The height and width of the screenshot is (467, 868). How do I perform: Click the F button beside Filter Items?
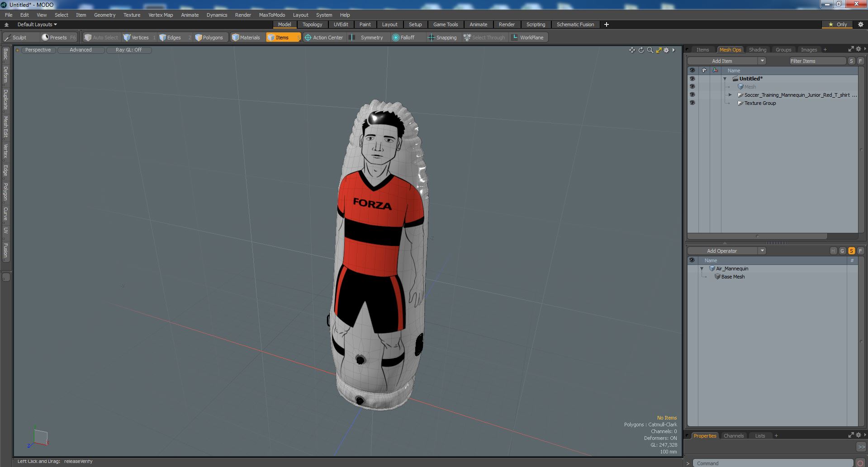coord(860,61)
